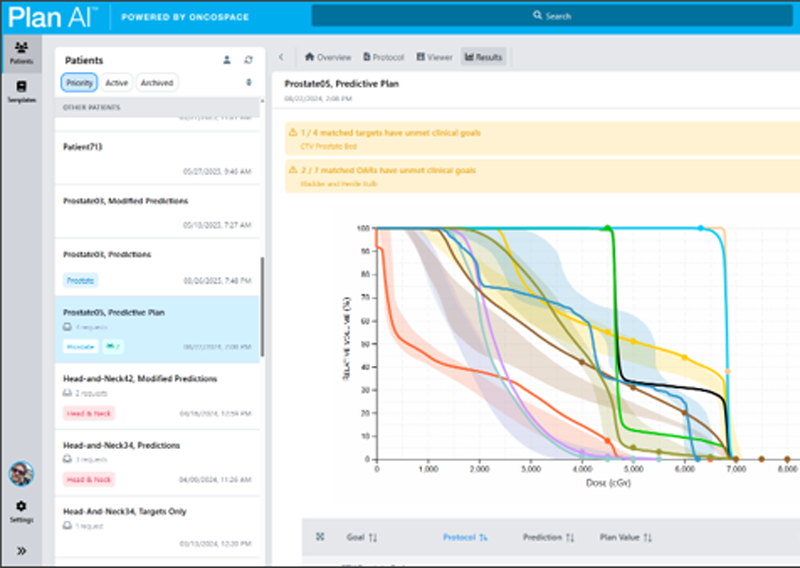Image resolution: width=800 pixels, height=568 pixels.
Task: Select the Priority filter
Action: 79,83
